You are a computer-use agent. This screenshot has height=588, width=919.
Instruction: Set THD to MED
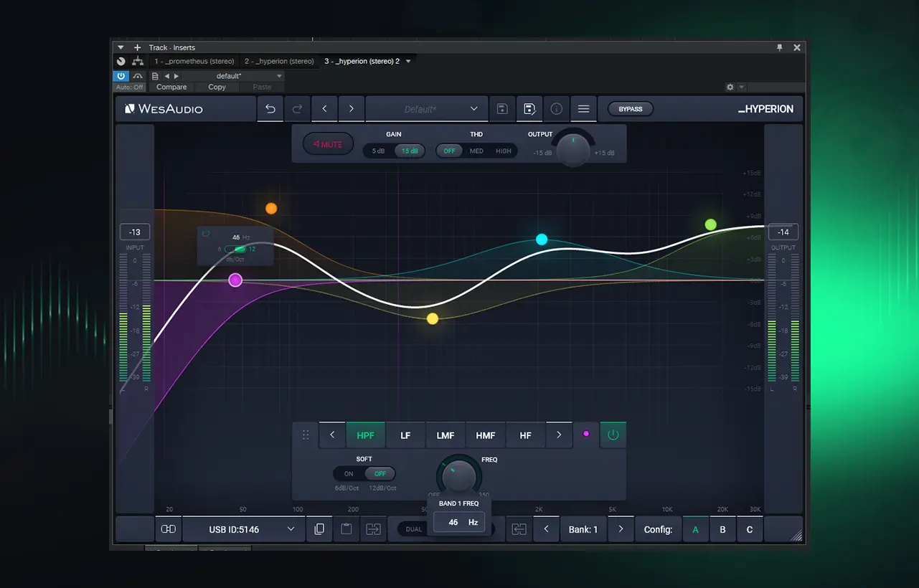pyautogui.click(x=476, y=151)
